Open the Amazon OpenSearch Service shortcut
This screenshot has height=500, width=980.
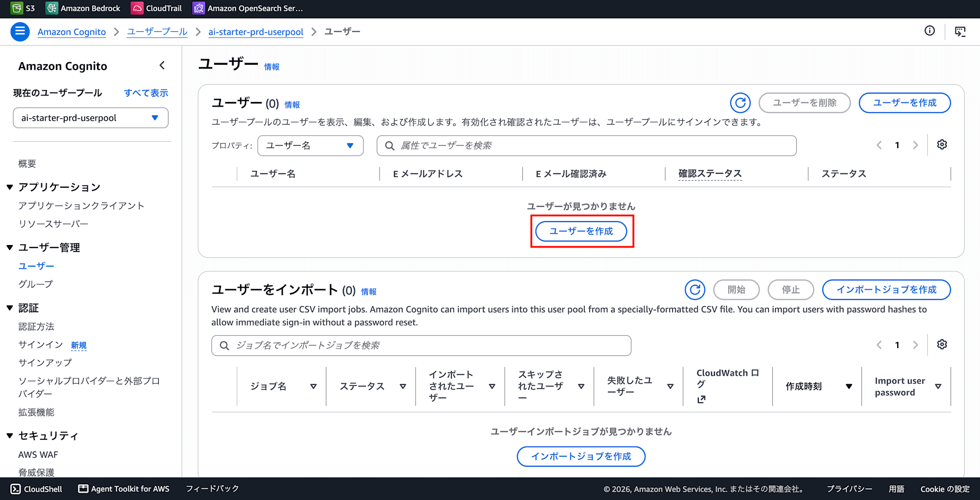point(248,8)
